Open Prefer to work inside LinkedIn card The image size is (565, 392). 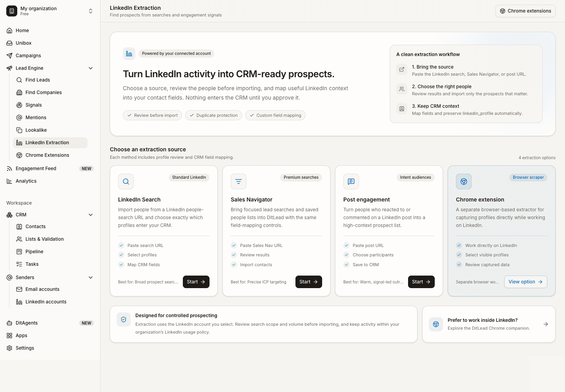tap(489, 324)
